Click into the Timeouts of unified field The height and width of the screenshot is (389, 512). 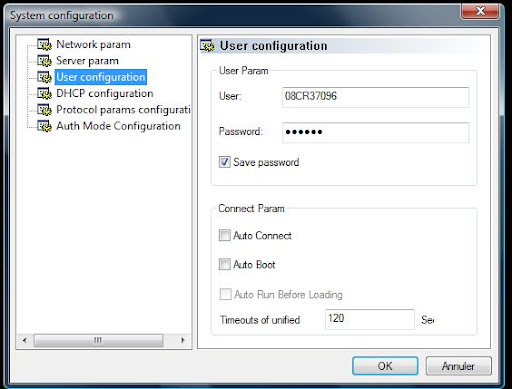(x=370, y=319)
